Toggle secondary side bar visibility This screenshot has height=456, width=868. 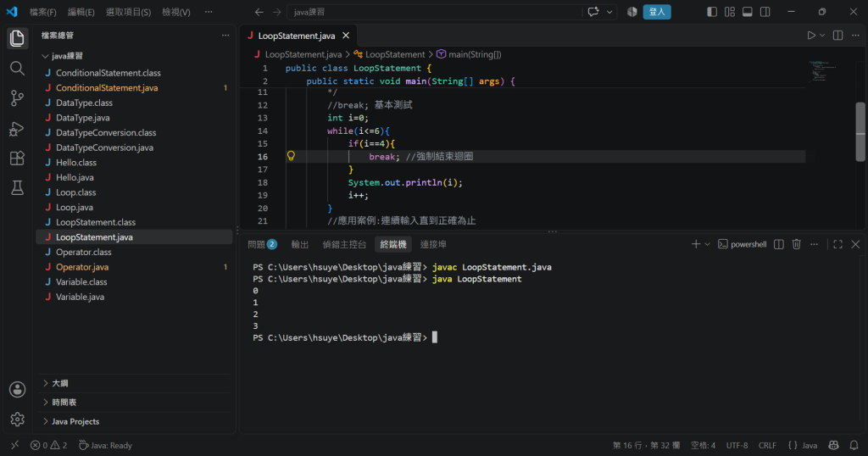[x=765, y=12]
